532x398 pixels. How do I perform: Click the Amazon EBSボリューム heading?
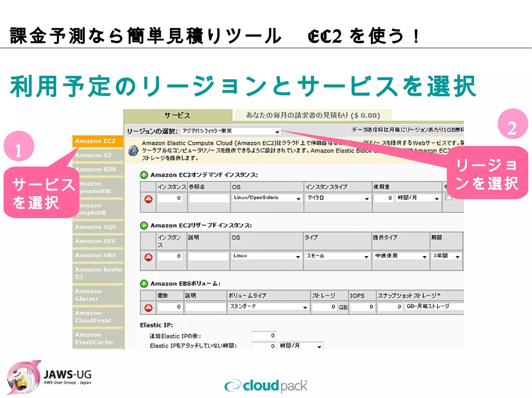(185, 283)
